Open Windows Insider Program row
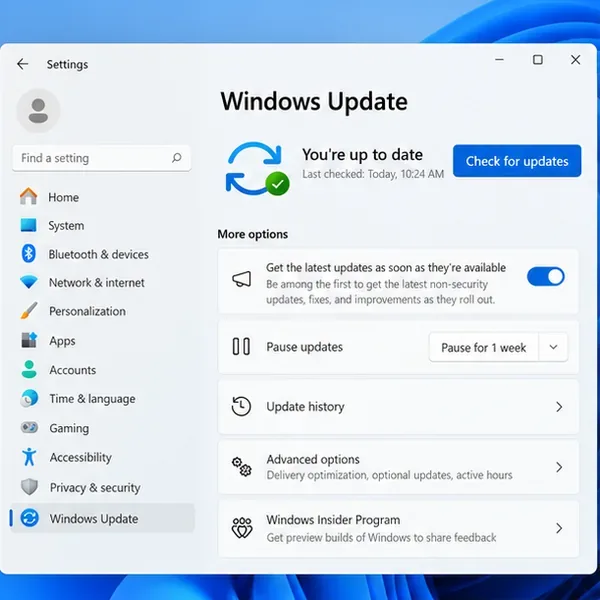The image size is (600, 600). point(398,528)
